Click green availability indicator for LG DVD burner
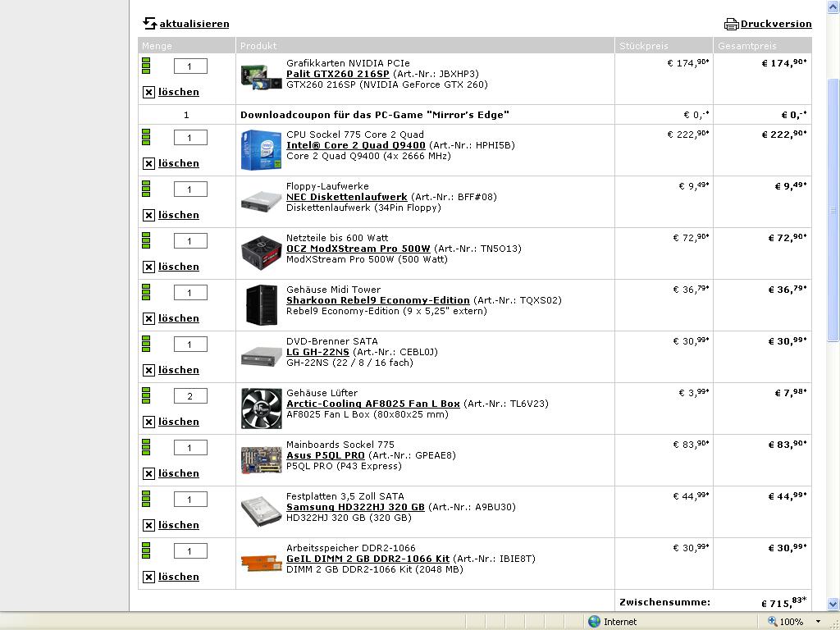The image size is (840, 630). click(146, 344)
